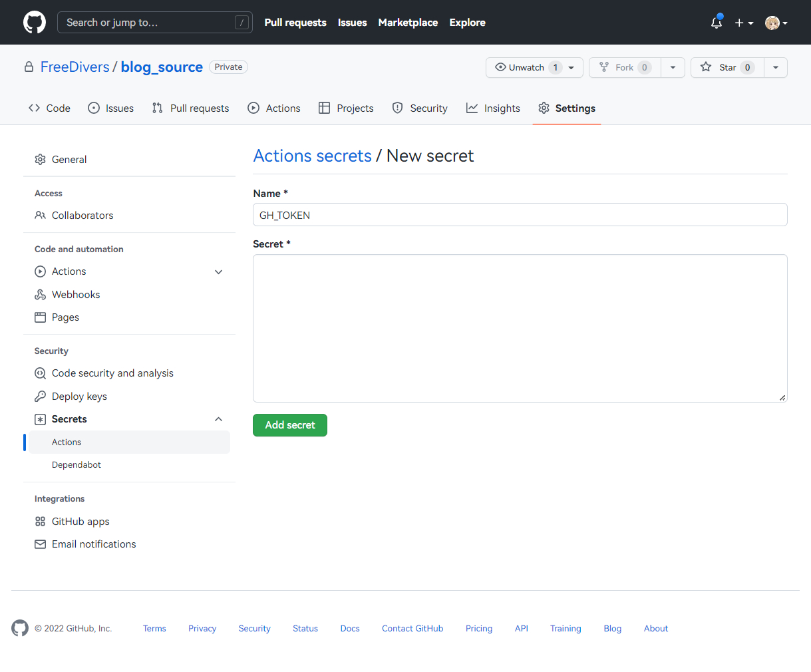811x672 pixels.
Task: Click the Pull requests tab icon
Action: [x=158, y=108]
